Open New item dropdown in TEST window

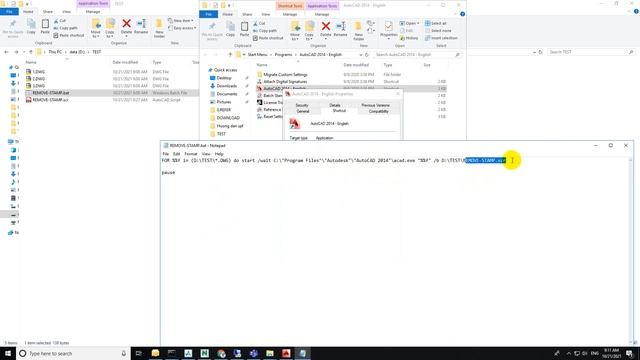pyautogui.click(x=181, y=20)
